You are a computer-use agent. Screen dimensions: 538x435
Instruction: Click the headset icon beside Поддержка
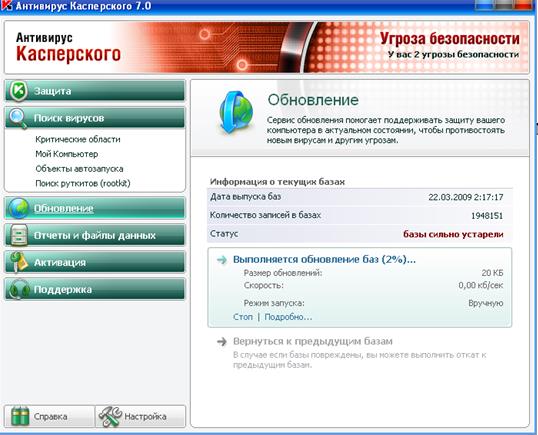[x=19, y=289]
